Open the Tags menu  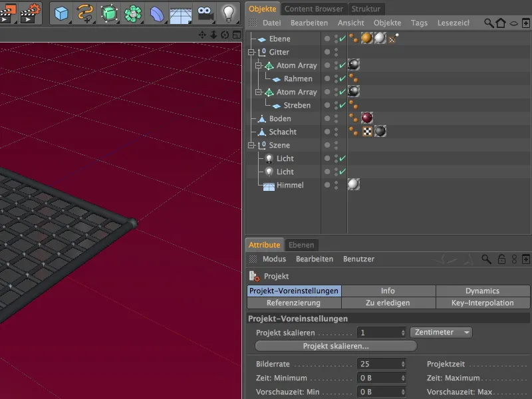pos(419,23)
